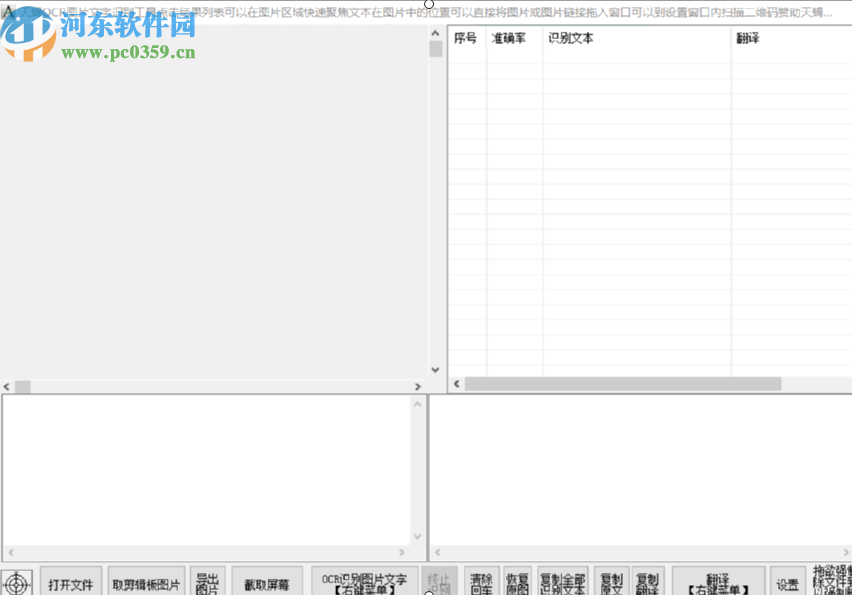This screenshot has height=595, width=852.
Task: Click the 导出图片 export image tool
Action: (x=207, y=582)
